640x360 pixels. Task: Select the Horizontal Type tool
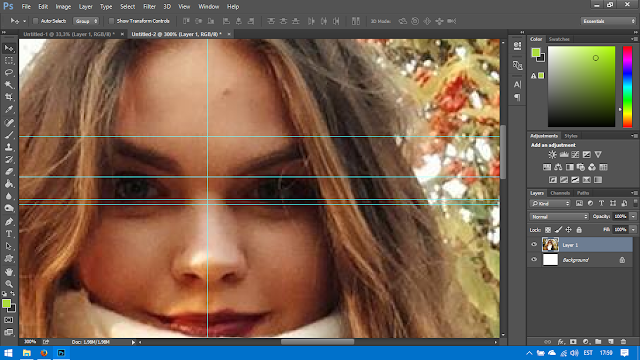tap(9, 234)
